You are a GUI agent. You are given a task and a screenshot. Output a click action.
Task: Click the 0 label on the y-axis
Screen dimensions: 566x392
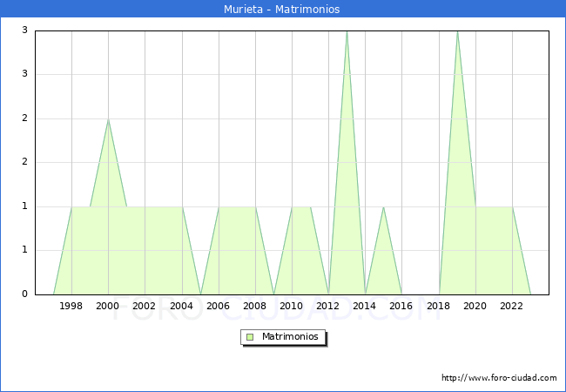point(24,294)
